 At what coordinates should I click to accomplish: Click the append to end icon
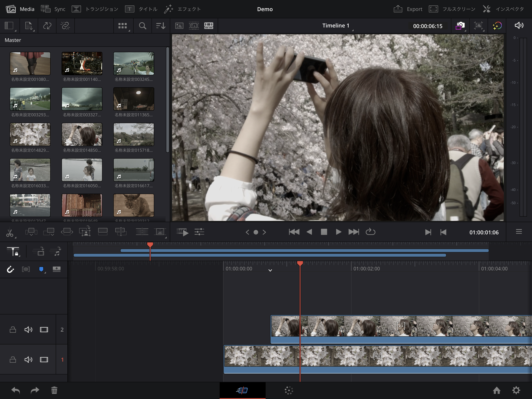[49, 232]
